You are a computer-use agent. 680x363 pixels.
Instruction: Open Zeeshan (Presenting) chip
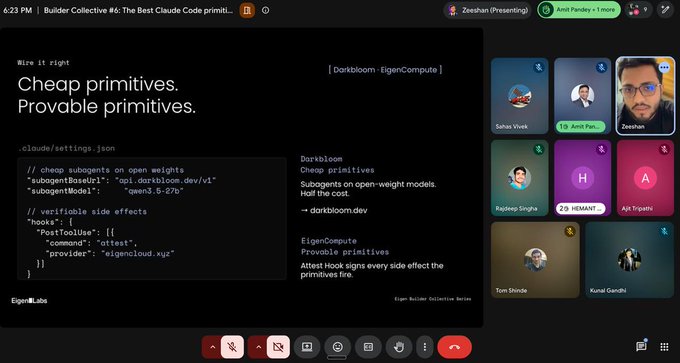pos(488,10)
